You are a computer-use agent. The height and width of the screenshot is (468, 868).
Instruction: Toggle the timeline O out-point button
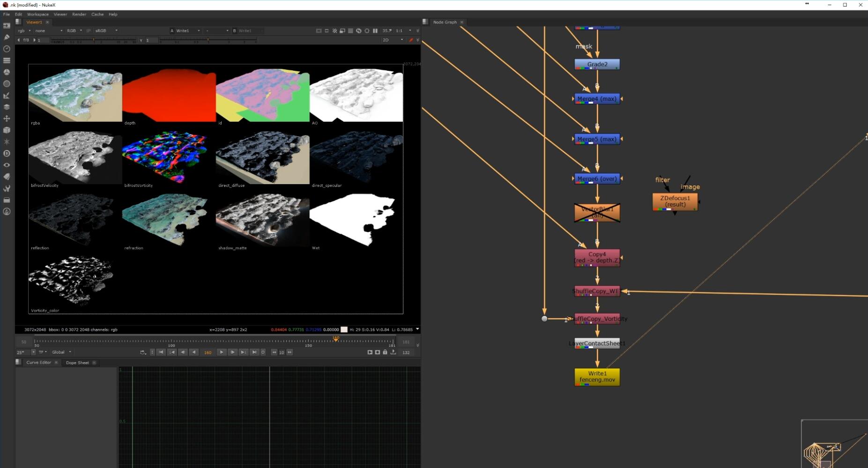(x=263, y=352)
